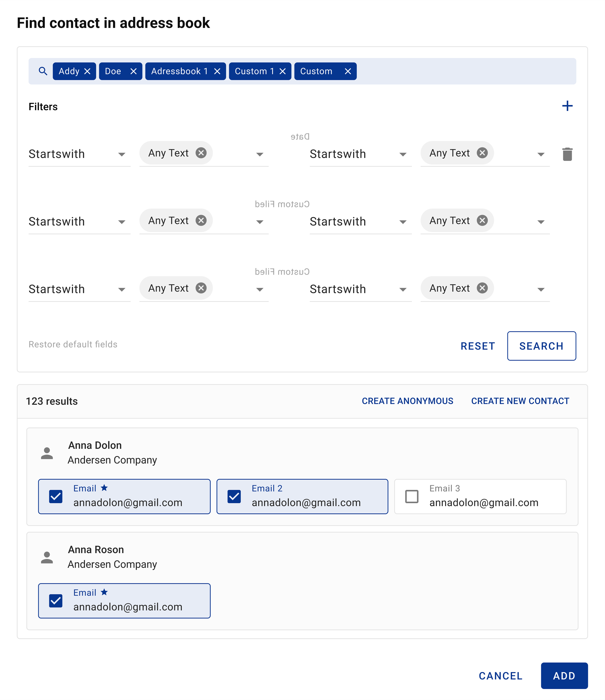Open first row left Startswith dropdown

tap(122, 154)
